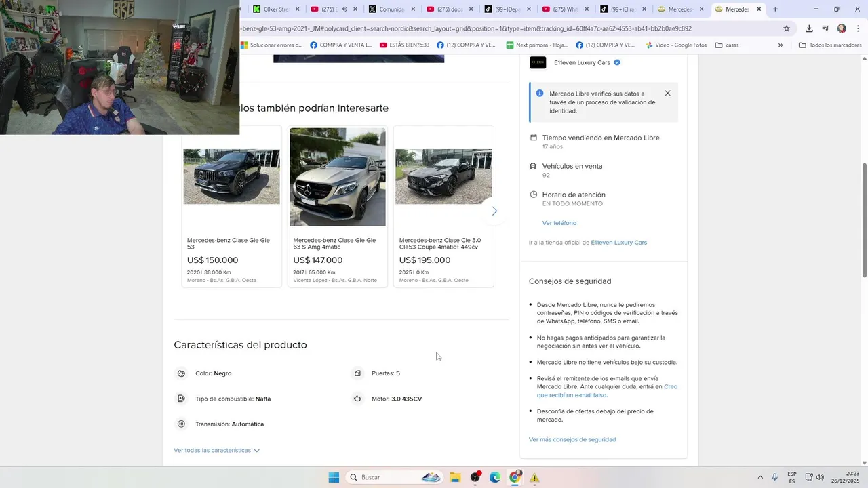Click the ESP ES language indicator
This screenshot has height=488, width=868.
pyautogui.click(x=792, y=477)
